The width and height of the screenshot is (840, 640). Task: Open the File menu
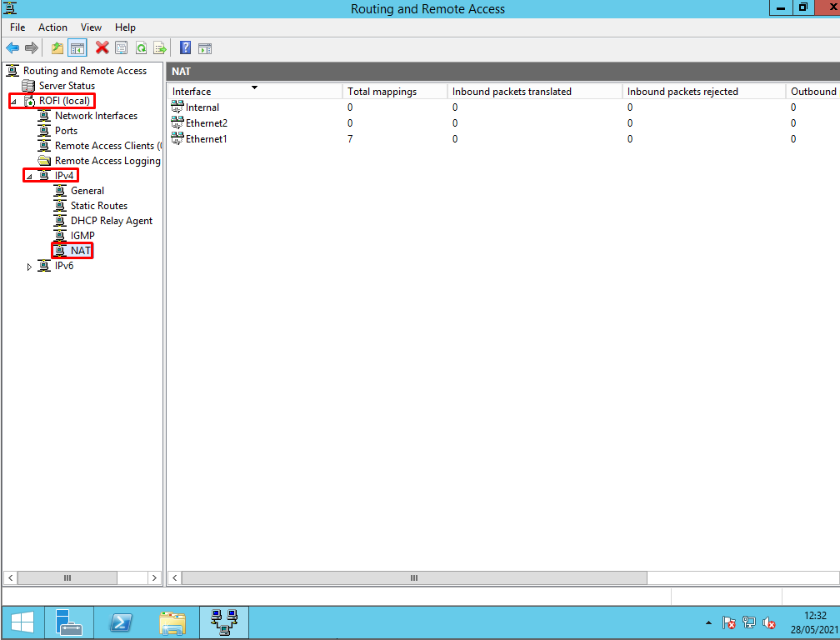[17, 27]
